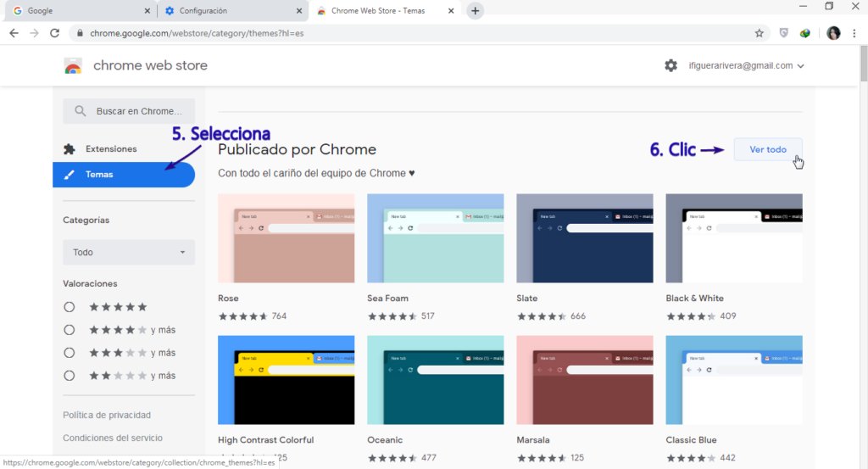Select two stars y más rating
Image resolution: width=868 pixels, height=469 pixels.
(x=70, y=376)
